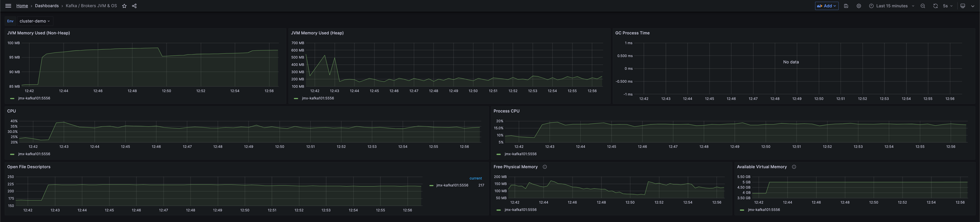Sort legend by current column header
Viewport: 980px width, 222px height.
475,178
